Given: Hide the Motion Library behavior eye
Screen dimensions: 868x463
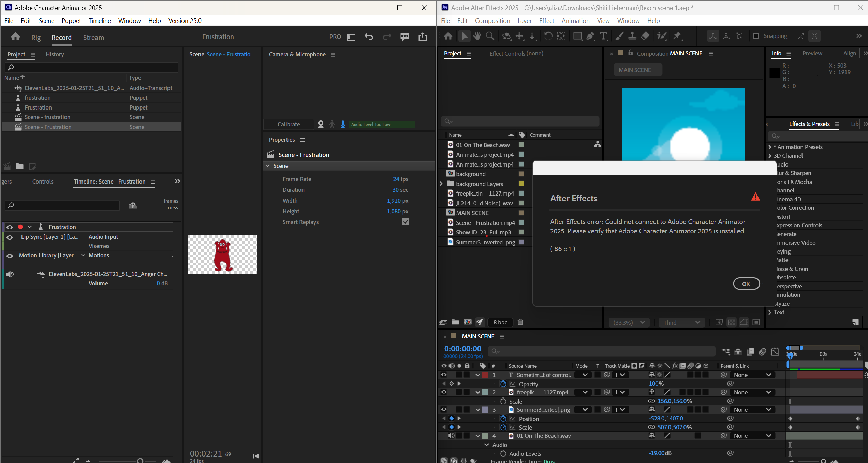Looking at the screenshot, I should (10, 256).
